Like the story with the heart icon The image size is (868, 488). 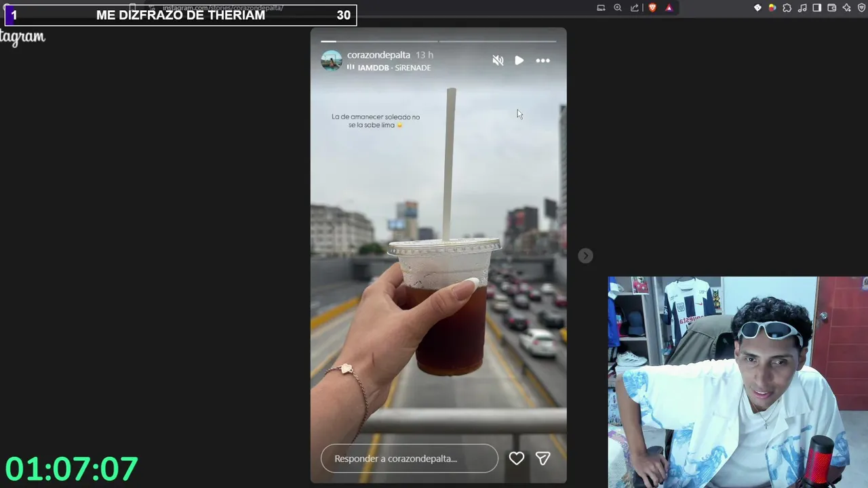(517, 459)
